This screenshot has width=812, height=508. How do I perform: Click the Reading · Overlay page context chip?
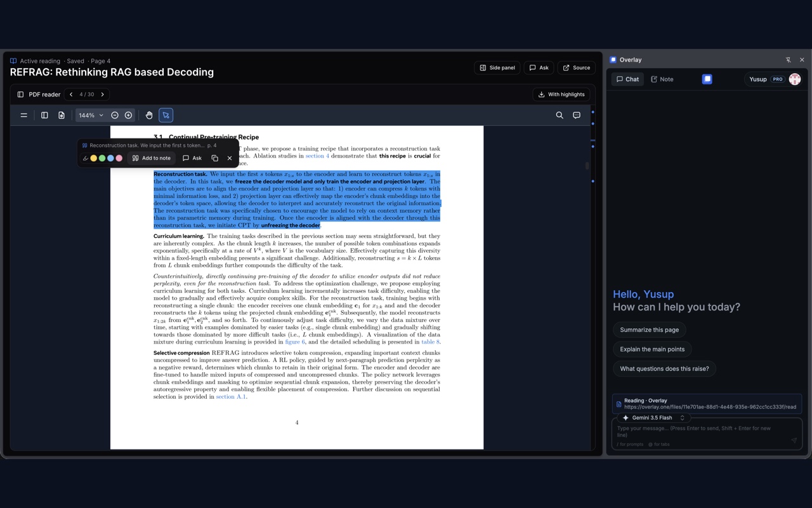point(707,404)
